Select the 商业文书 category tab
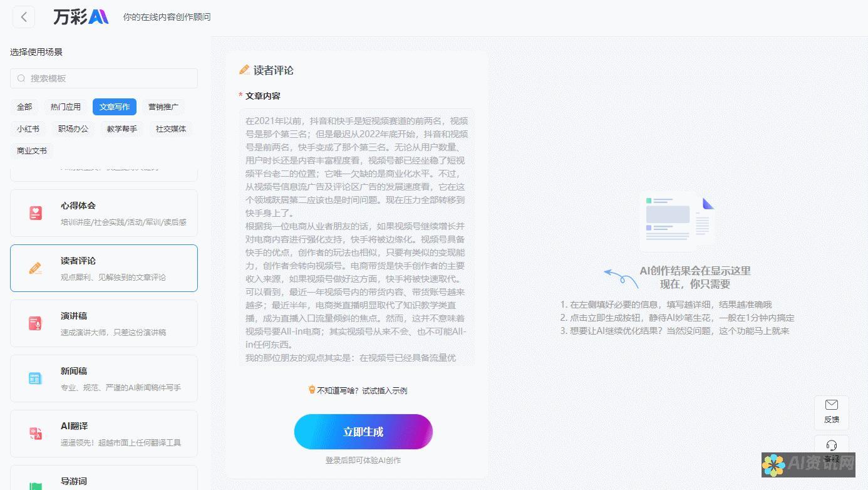The height and width of the screenshot is (490, 868). (x=32, y=151)
